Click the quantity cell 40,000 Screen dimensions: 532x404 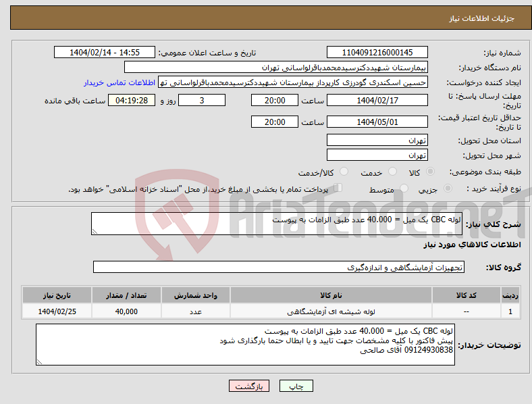click(x=126, y=311)
